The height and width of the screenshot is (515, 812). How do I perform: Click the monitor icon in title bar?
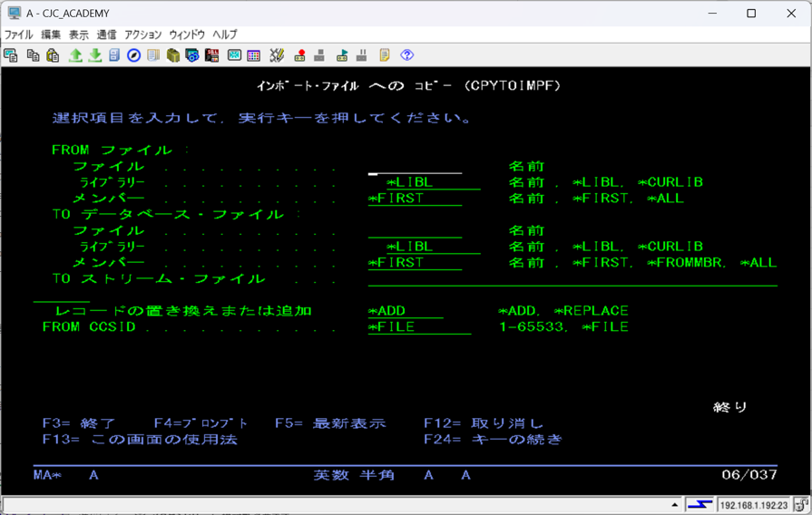click(14, 13)
